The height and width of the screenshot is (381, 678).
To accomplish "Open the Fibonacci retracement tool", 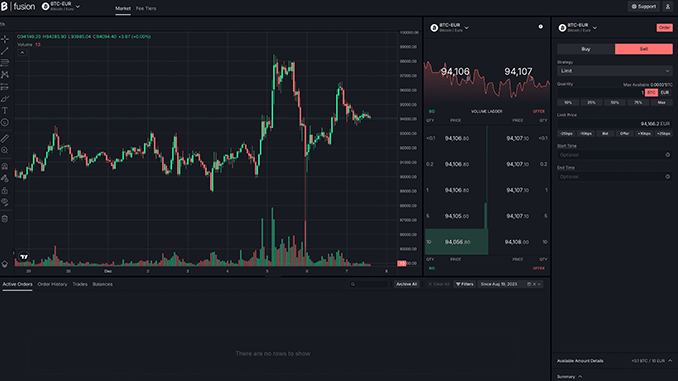I will click(5, 63).
